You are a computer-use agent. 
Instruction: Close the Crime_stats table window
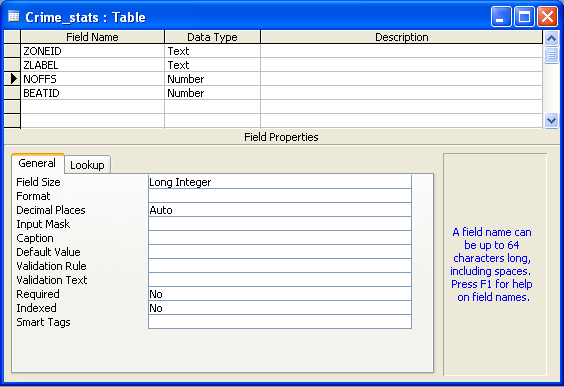(x=547, y=17)
